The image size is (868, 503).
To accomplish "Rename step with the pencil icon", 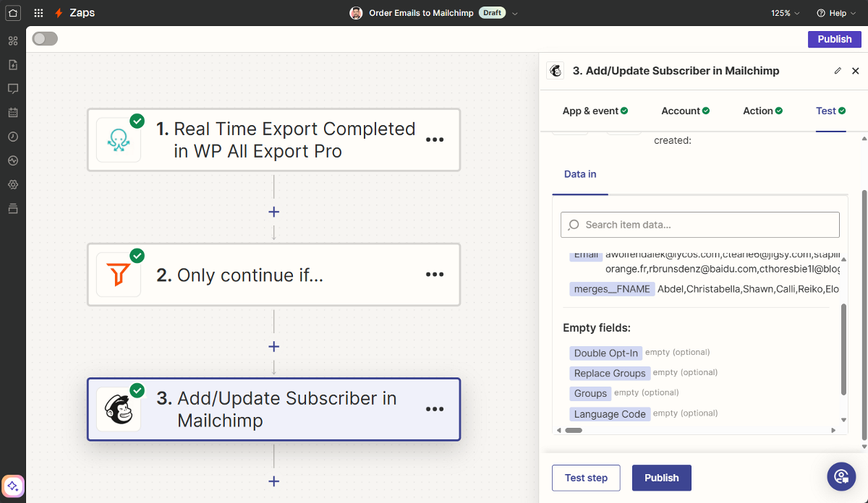I will click(838, 71).
